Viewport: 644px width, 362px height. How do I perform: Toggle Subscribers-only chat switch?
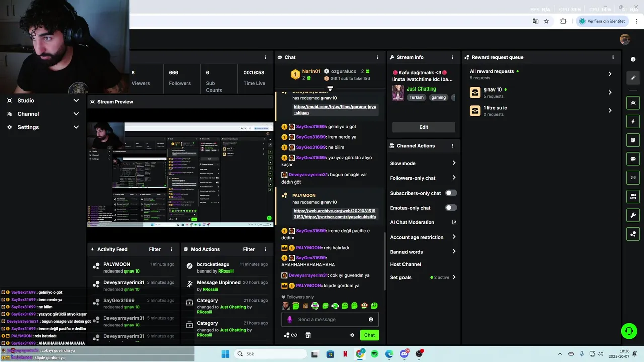point(451,193)
